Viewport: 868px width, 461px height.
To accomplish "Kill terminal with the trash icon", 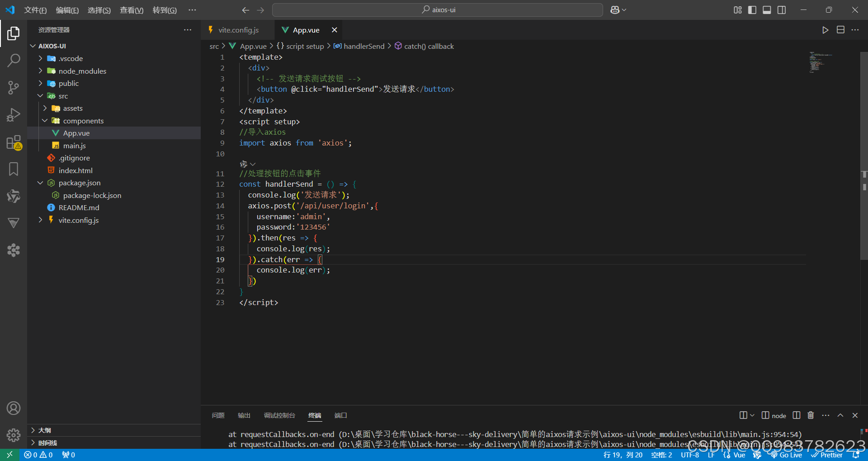I will 811,415.
